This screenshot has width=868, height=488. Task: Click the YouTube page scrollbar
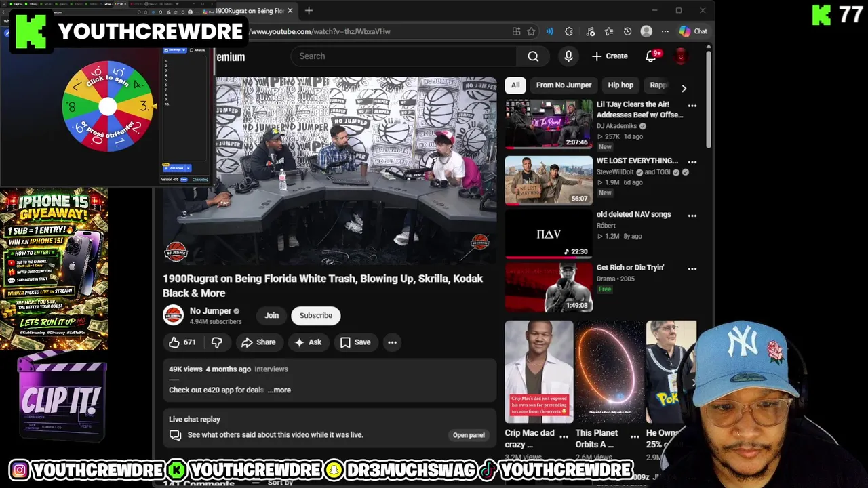709,98
